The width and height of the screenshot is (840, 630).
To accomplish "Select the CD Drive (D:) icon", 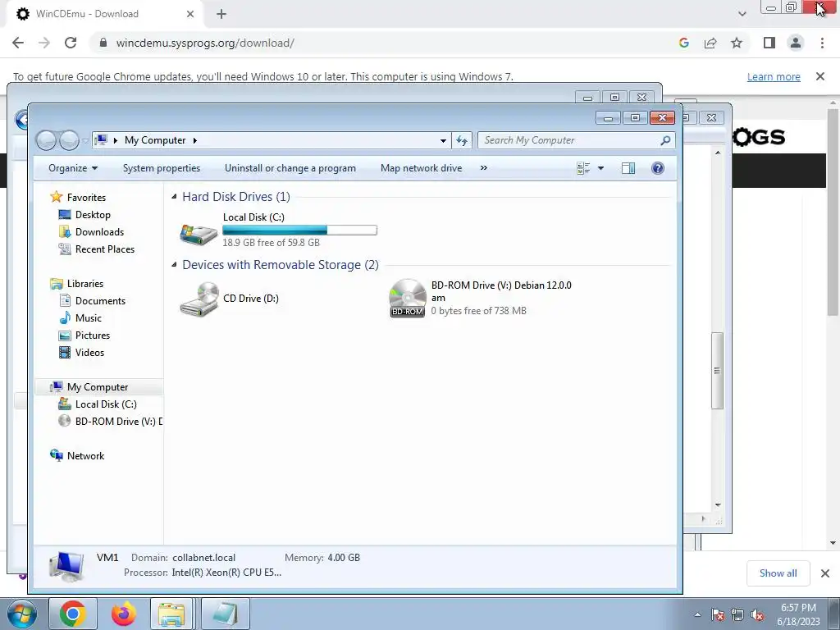I will [199, 299].
